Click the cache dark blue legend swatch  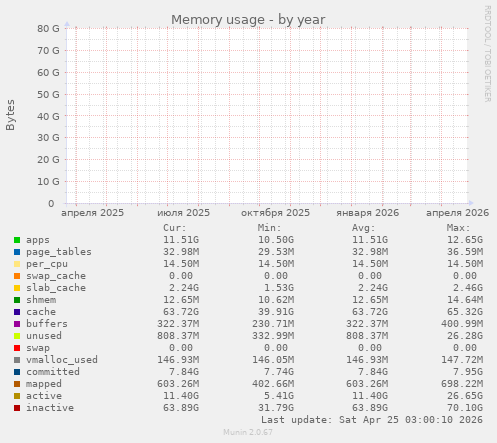(x=17, y=312)
